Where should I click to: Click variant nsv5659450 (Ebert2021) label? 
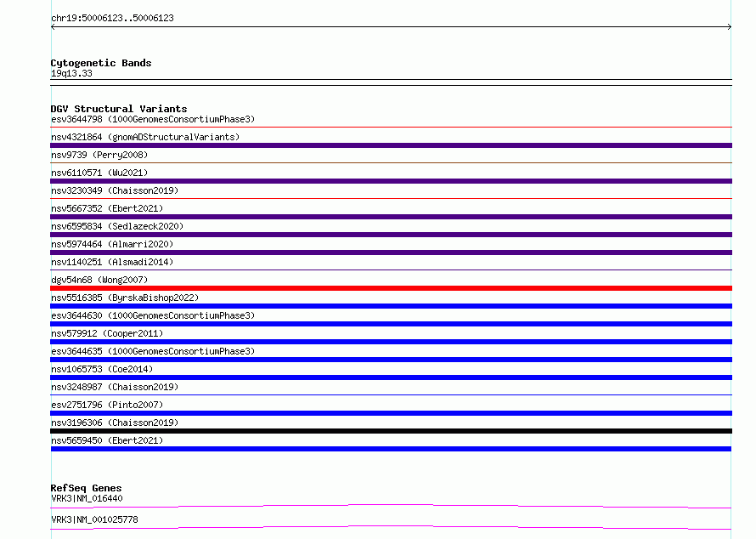[x=107, y=440]
